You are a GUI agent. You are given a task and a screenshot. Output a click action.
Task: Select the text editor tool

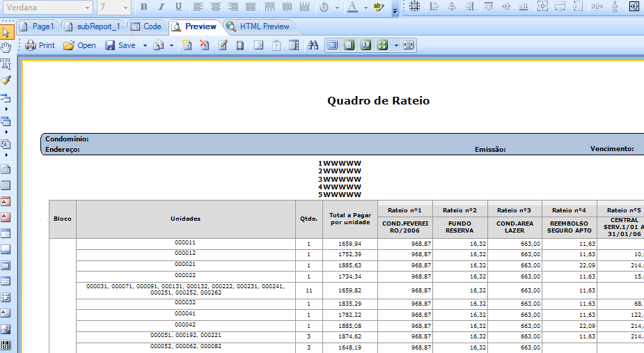[x=6, y=64]
